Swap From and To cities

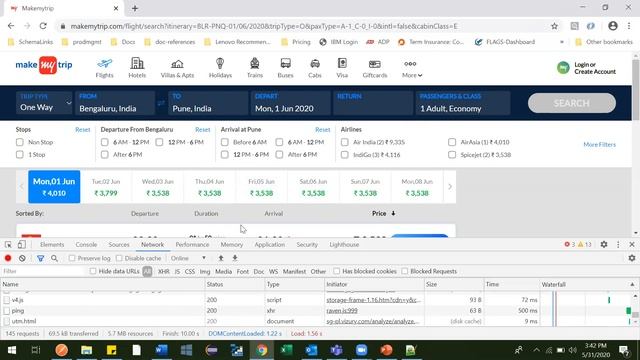pos(161,103)
